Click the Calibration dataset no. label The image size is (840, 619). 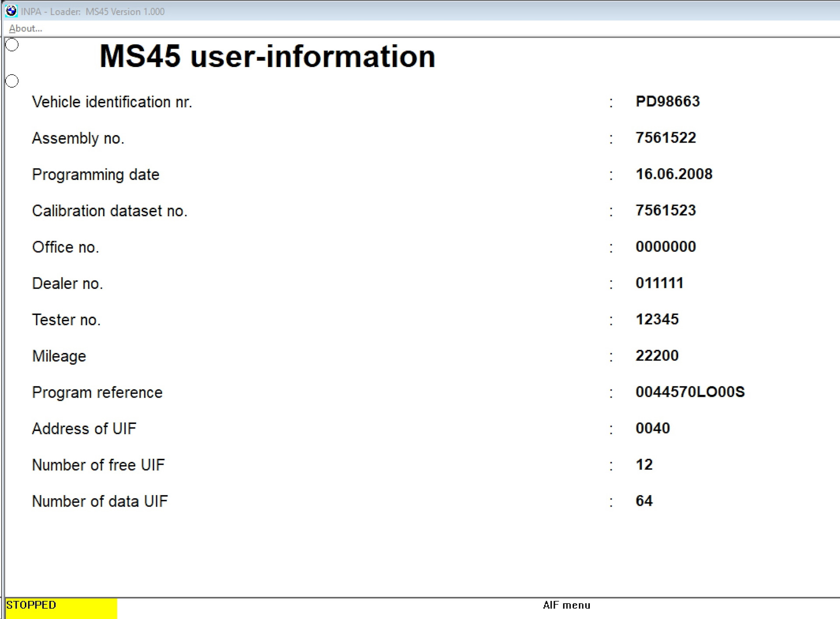click(x=110, y=211)
